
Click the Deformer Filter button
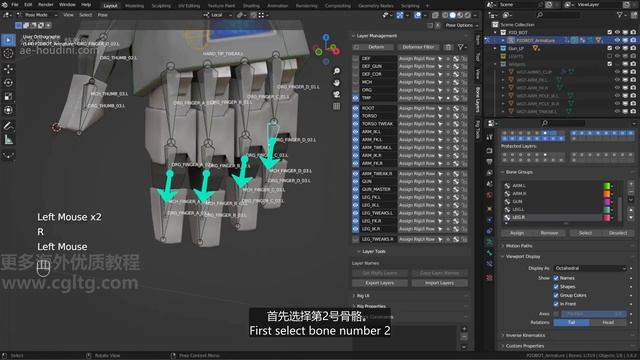pos(418,47)
